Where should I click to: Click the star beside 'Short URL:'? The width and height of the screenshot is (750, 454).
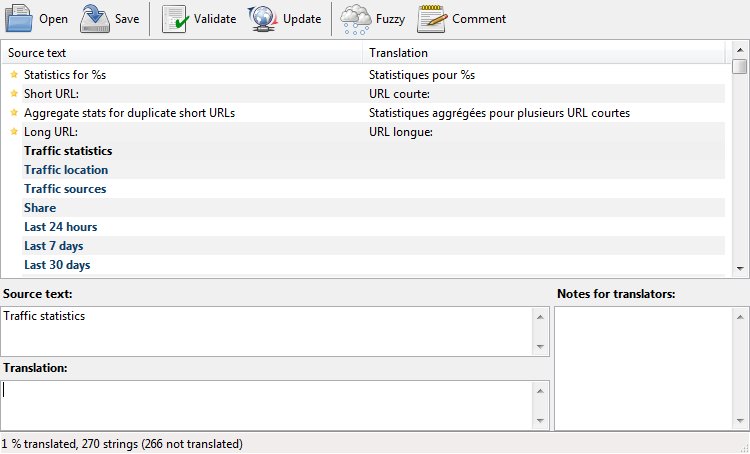click(14, 94)
